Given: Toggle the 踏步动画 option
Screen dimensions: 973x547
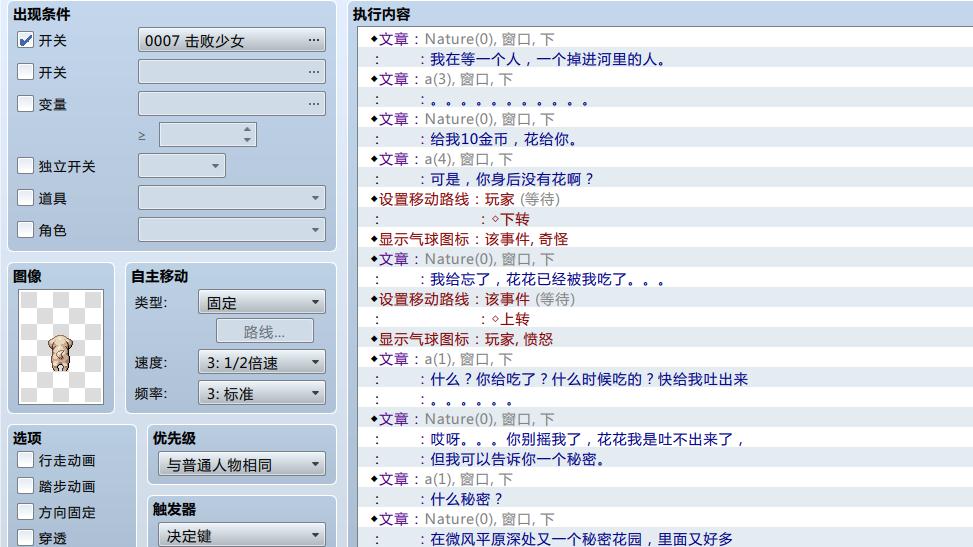Looking at the screenshot, I should click(25, 486).
